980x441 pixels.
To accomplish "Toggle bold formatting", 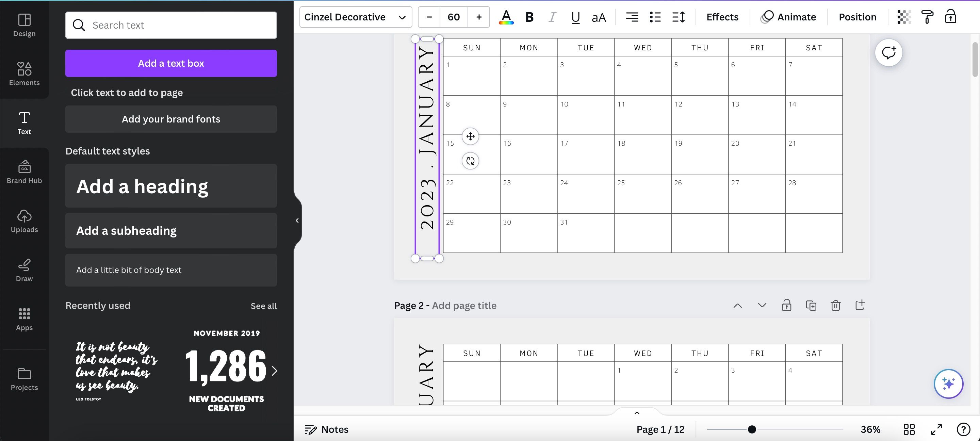I will point(529,17).
